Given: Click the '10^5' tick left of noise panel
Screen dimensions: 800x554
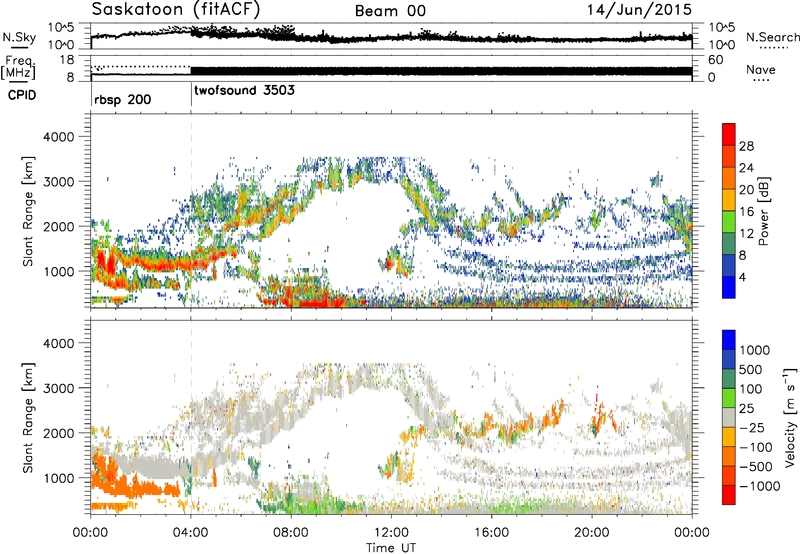Looking at the screenshot, I should [x=61, y=28].
